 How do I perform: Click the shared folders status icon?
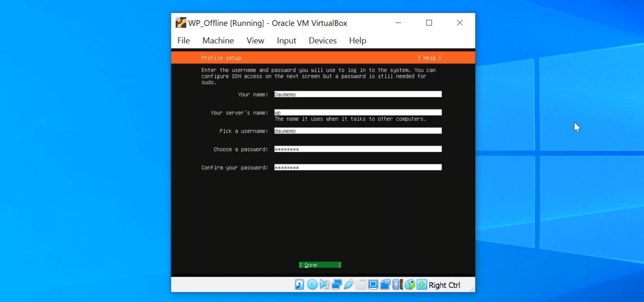click(361, 284)
